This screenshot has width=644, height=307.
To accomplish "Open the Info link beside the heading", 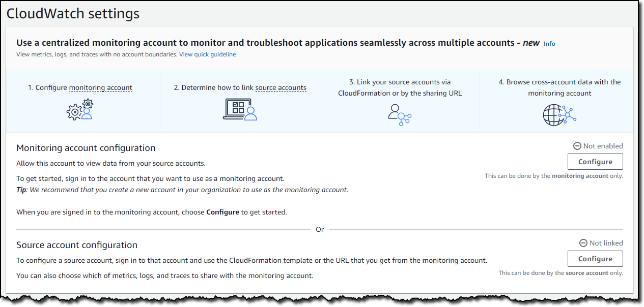I will pyautogui.click(x=549, y=44).
